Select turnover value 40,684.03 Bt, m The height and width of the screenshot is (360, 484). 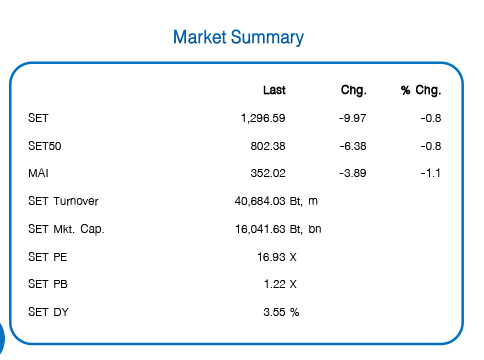point(276,201)
